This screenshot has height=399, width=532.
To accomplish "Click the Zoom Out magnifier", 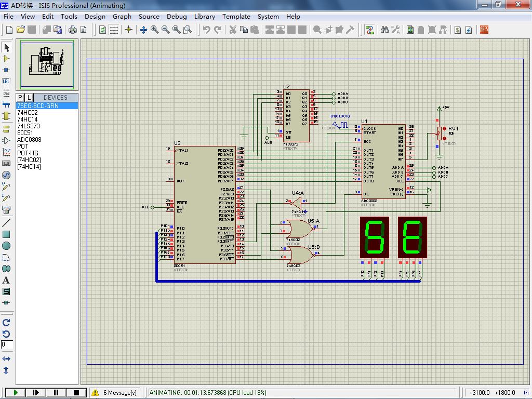I will [x=166, y=30].
